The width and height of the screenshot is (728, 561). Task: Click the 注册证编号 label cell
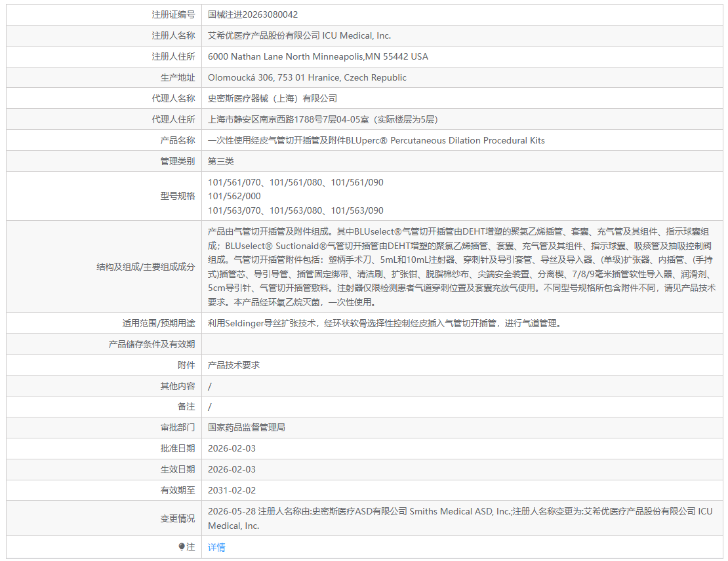[x=173, y=15]
